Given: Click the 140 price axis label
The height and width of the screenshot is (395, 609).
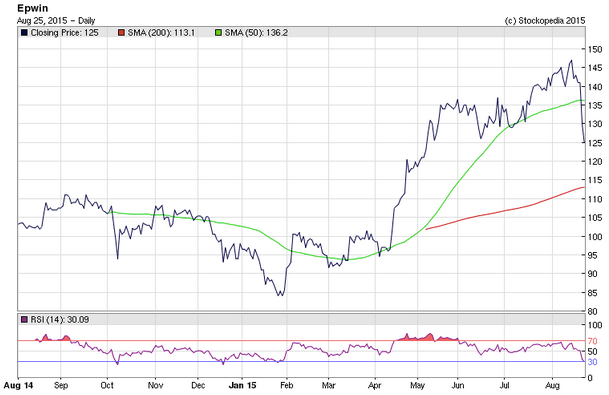Looking at the screenshot, I should pyautogui.click(x=595, y=87).
